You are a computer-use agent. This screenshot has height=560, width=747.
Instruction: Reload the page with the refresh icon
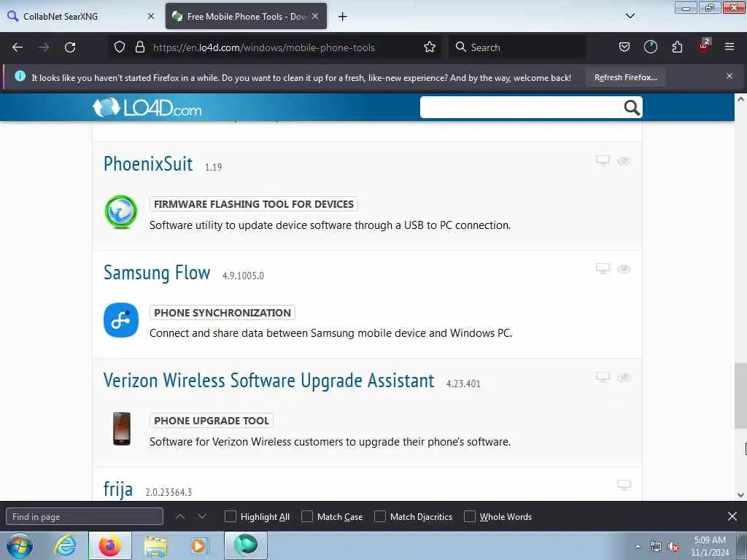pyautogui.click(x=70, y=47)
